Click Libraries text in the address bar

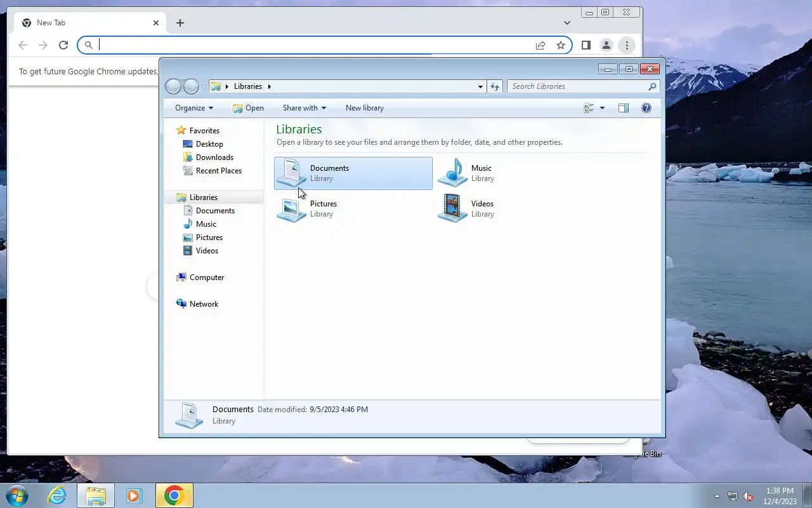click(248, 86)
